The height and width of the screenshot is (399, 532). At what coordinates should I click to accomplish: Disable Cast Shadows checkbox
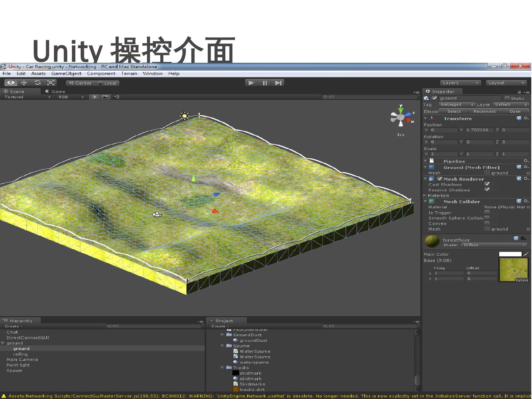(x=487, y=184)
